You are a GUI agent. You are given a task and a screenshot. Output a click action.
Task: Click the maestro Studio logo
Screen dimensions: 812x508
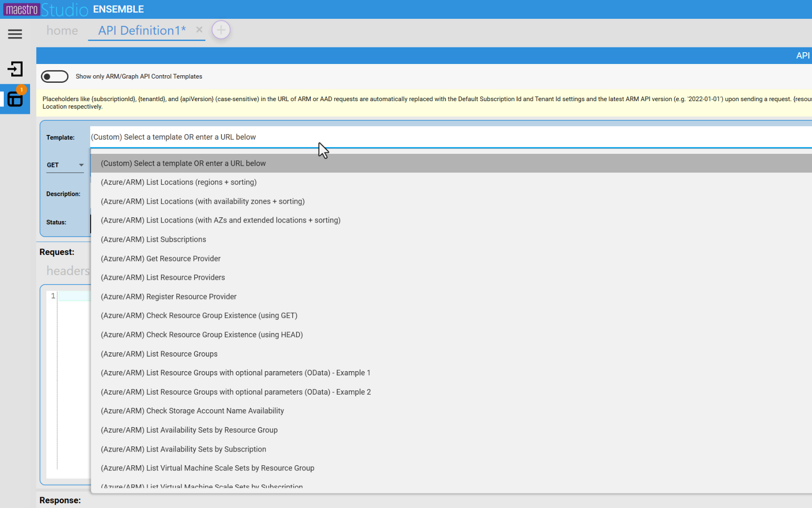tap(46, 9)
